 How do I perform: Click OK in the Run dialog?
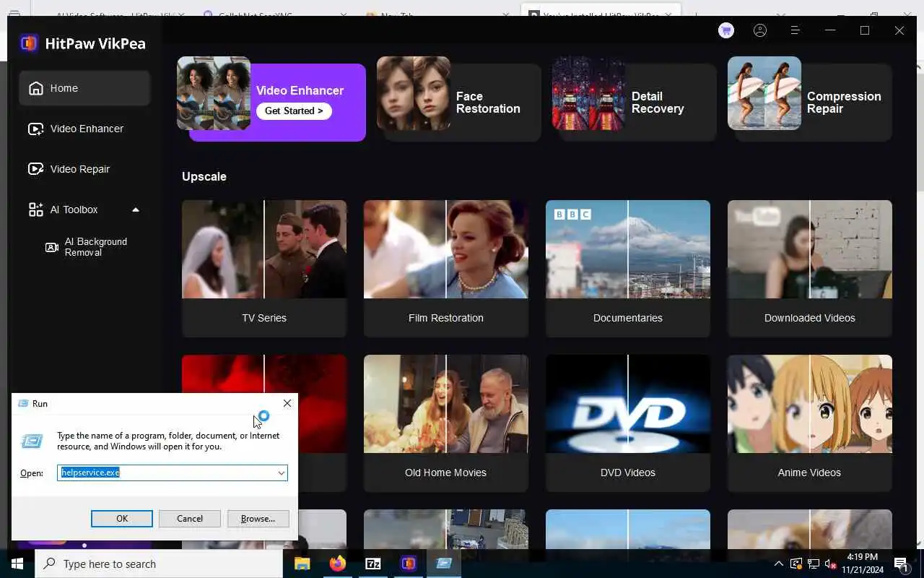click(x=122, y=519)
